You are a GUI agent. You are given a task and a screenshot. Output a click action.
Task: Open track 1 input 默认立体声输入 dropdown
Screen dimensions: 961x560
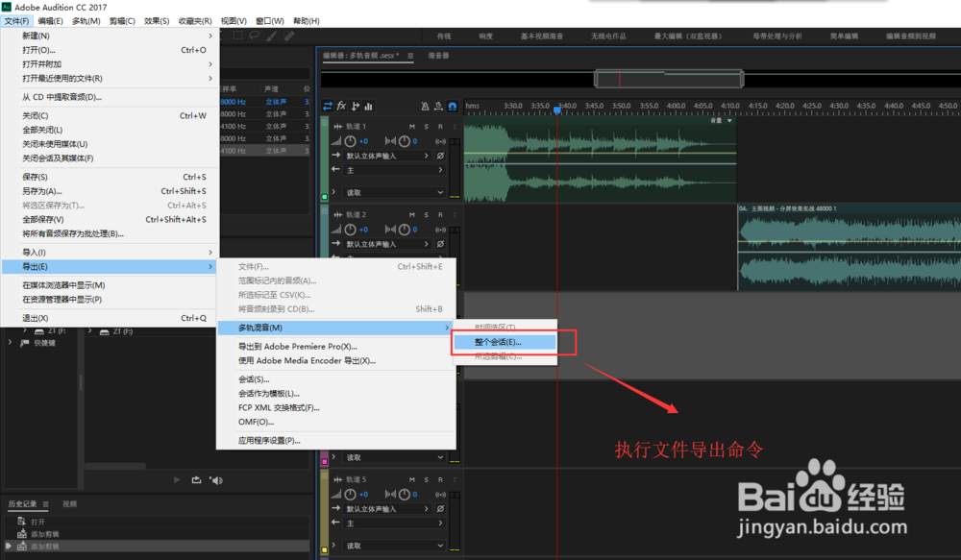387,156
